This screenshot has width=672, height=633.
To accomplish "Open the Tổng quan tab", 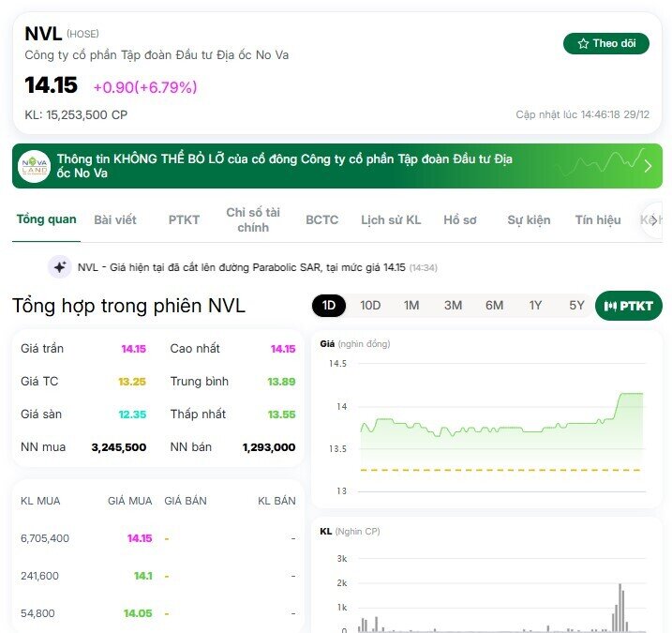I will click(x=46, y=219).
